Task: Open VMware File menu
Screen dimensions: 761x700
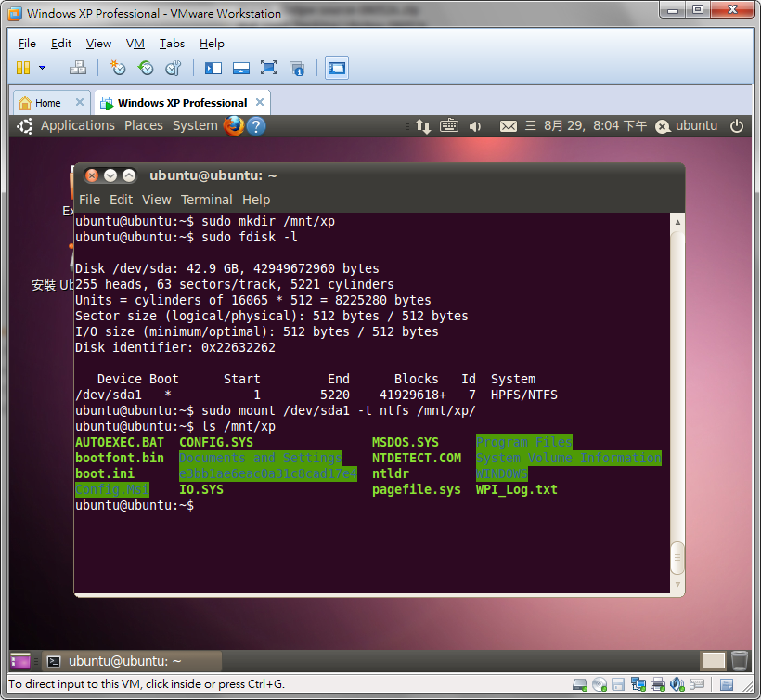Action: pyautogui.click(x=27, y=44)
